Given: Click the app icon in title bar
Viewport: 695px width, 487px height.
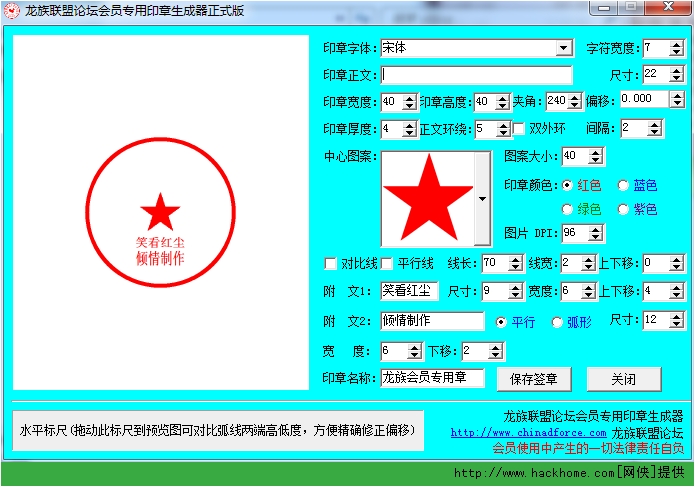Looking at the screenshot, I should coord(12,11).
